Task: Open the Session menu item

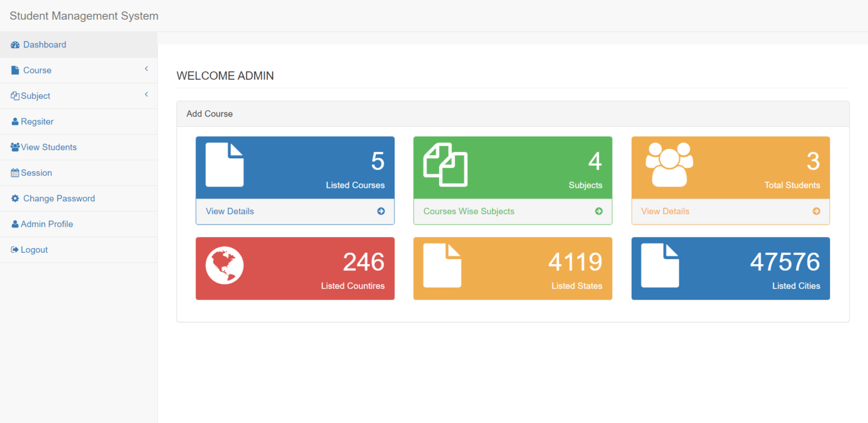Action: 36,173
